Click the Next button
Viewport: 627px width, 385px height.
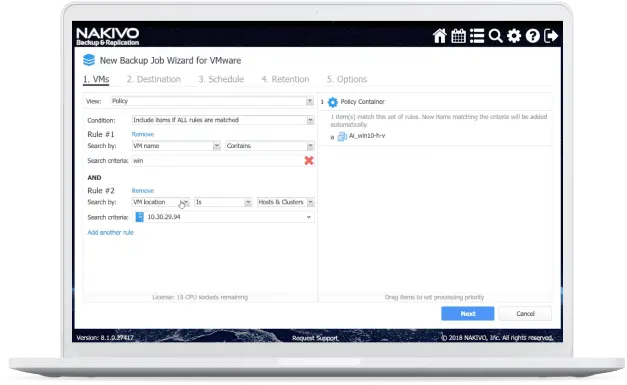[x=467, y=314]
